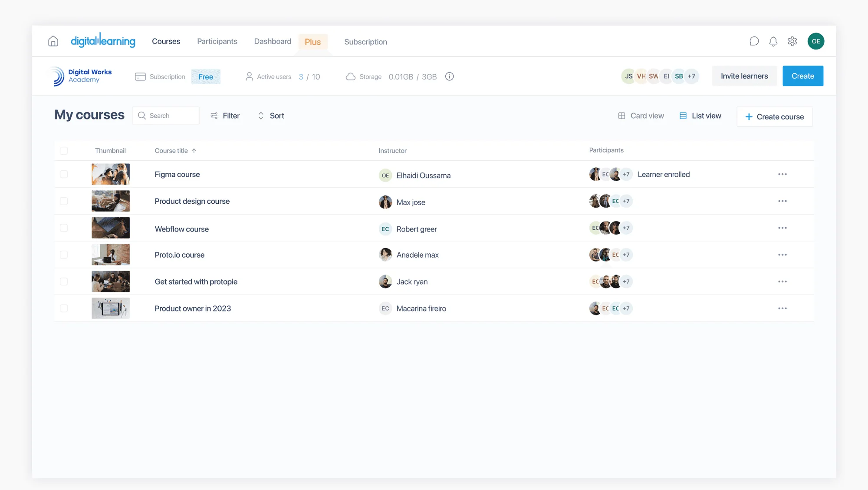This screenshot has width=868, height=490.
Task: Open the Sort dropdown
Action: 271,116
